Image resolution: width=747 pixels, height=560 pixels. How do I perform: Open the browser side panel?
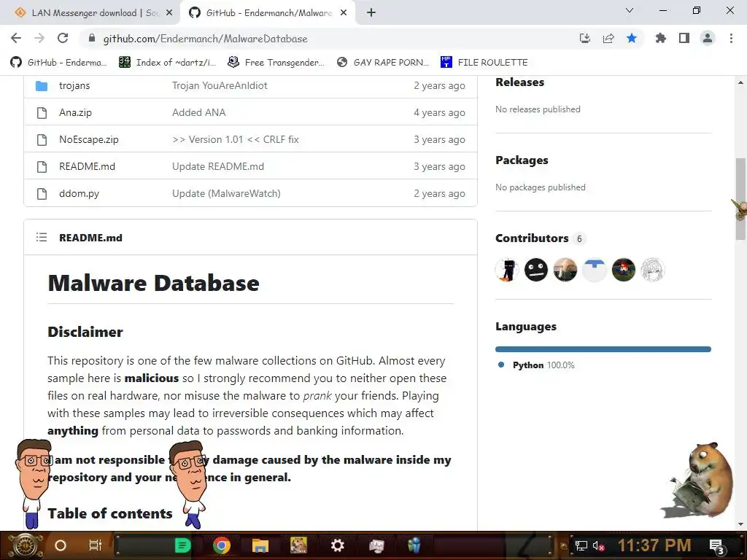point(684,38)
